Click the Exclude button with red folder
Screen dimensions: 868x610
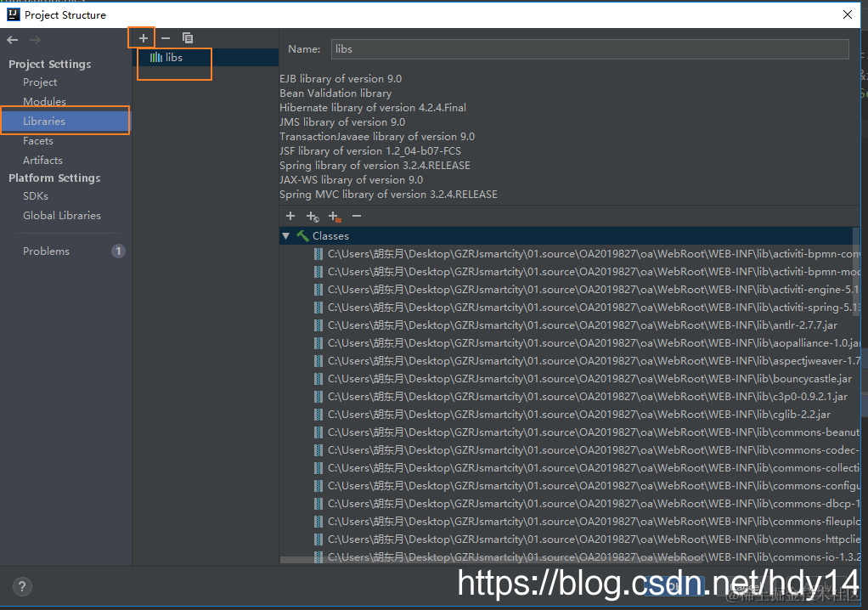click(x=335, y=217)
